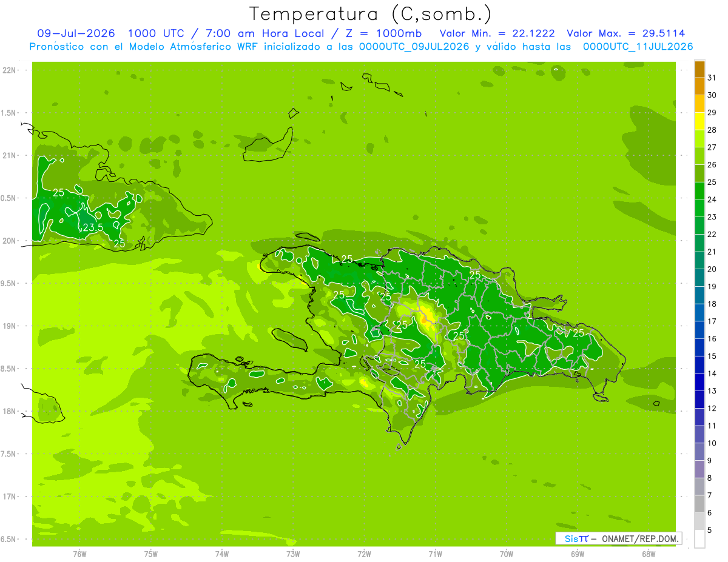This screenshot has height=562, width=728.
Task: Click the dark green 23 degree swatch
Action: (699, 209)
